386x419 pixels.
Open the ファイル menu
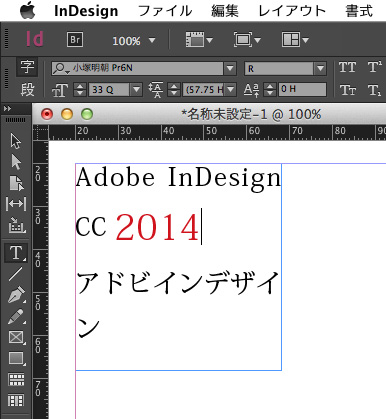point(165,11)
